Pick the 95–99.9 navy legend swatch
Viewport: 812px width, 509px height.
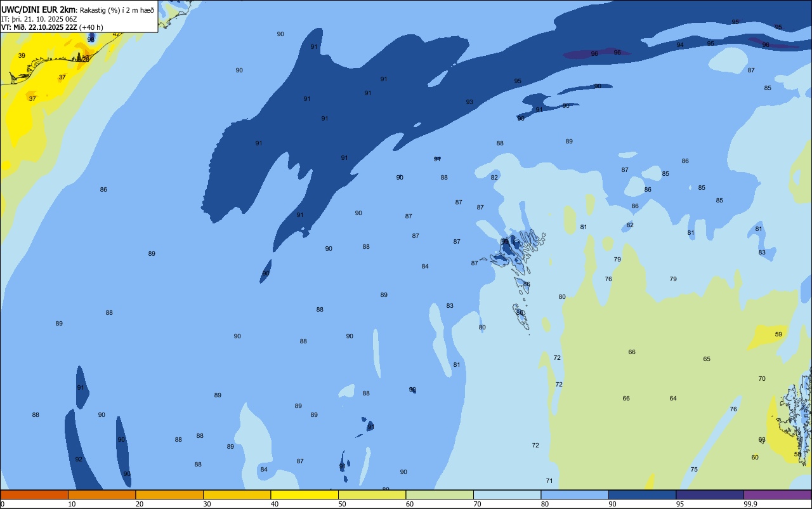(x=710, y=494)
